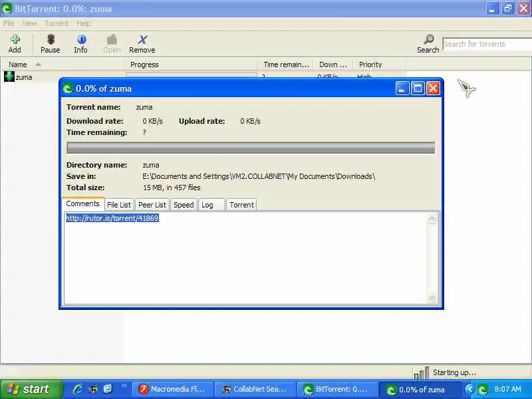Switch to the File List tab
Image resolution: width=532 pixels, height=399 pixels.
point(119,205)
